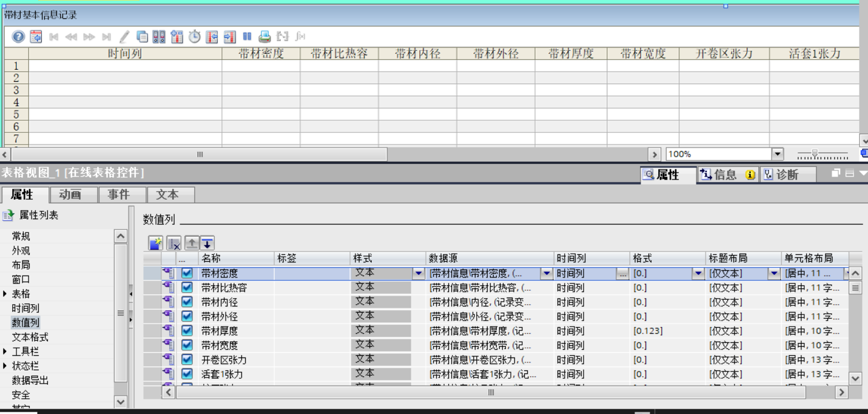Expand the 表格 tree node
The width and height of the screenshot is (868, 414).
click(5, 294)
